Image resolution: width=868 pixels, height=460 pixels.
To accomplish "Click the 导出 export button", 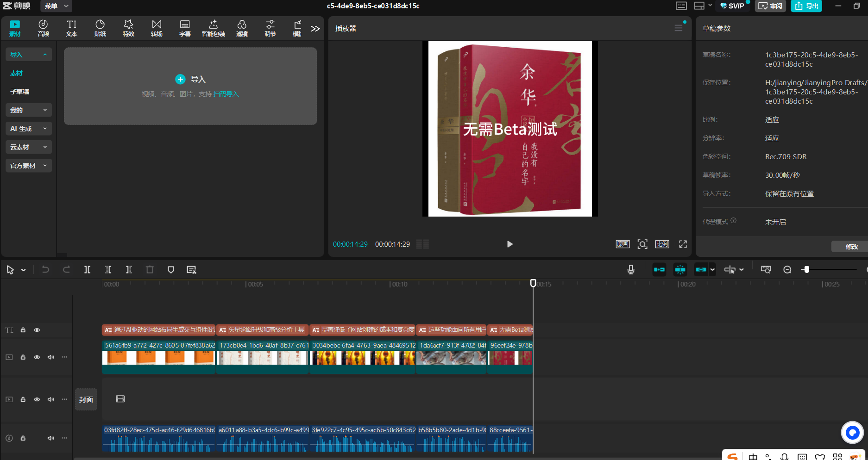I will coord(806,6).
